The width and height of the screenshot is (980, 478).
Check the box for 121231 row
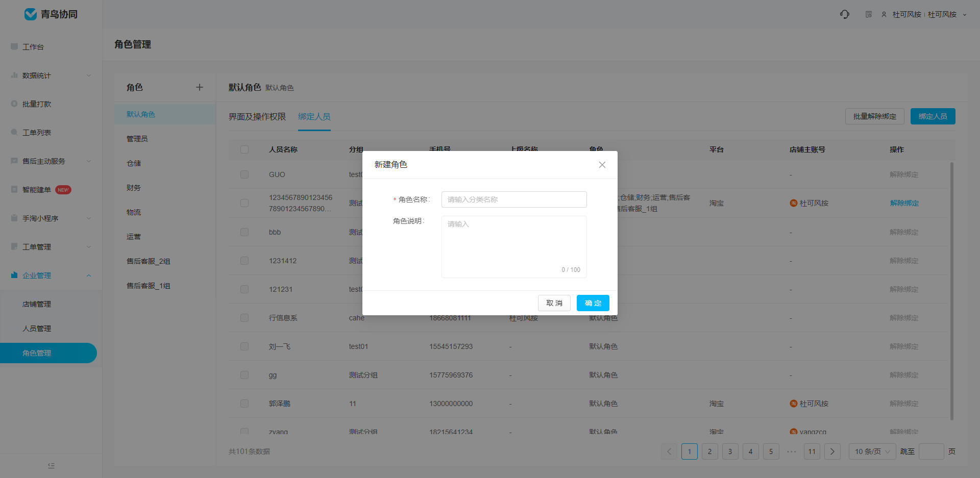click(244, 289)
